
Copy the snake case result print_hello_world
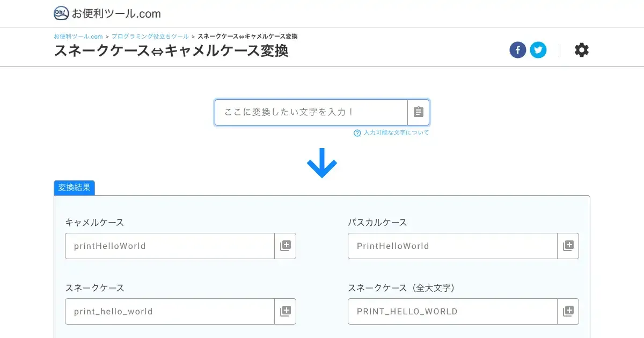(286, 311)
